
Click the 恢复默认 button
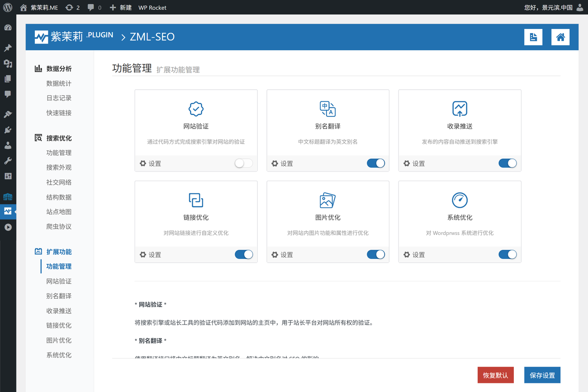tap(495, 375)
